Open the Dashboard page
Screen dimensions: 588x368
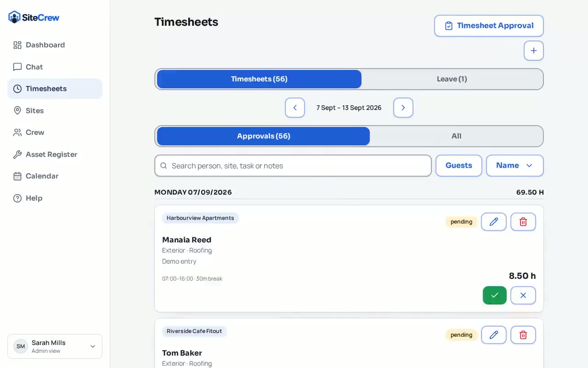click(55, 45)
